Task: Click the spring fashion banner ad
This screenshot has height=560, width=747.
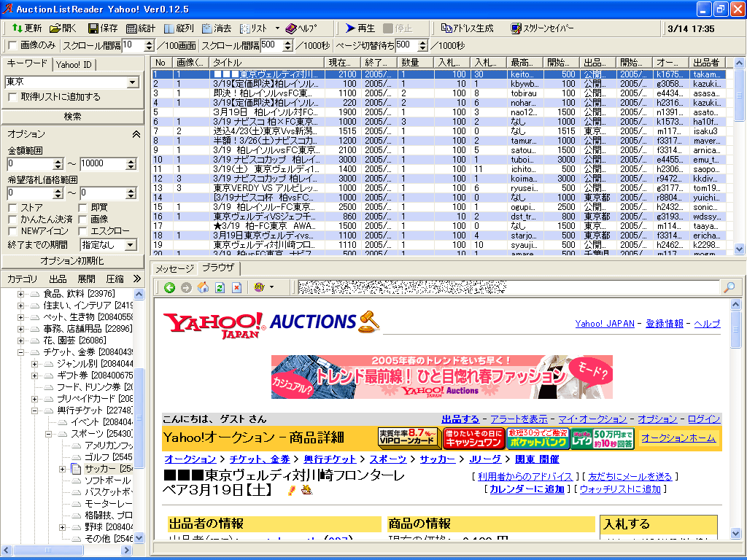Action: click(x=441, y=377)
